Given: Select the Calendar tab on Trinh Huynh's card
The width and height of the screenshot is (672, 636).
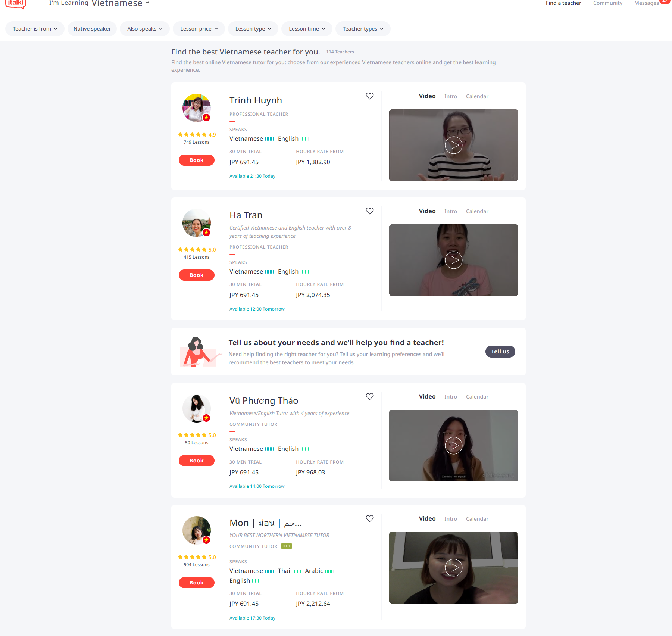Looking at the screenshot, I should coord(477,96).
